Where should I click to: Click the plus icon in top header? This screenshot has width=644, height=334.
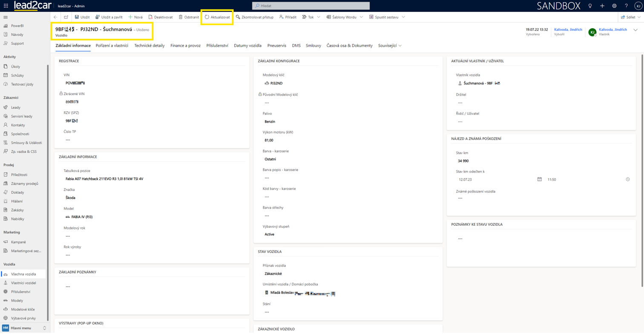click(x=602, y=6)
